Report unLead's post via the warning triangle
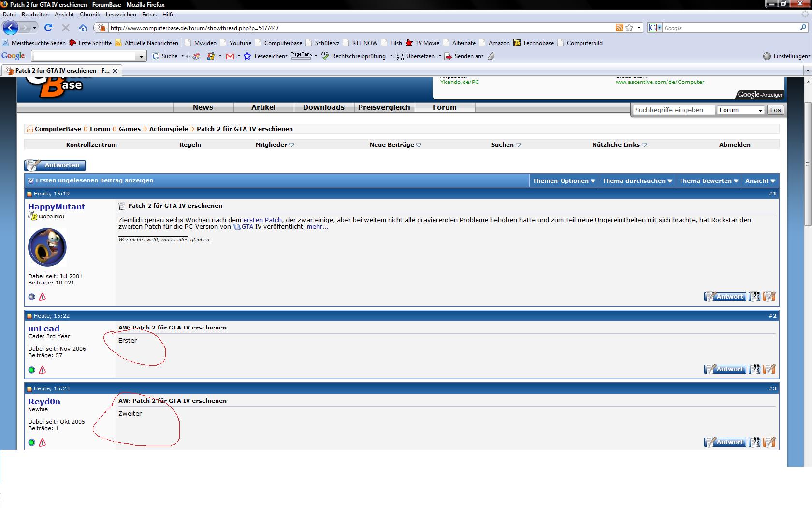812x508 pixels. [43, 370]
